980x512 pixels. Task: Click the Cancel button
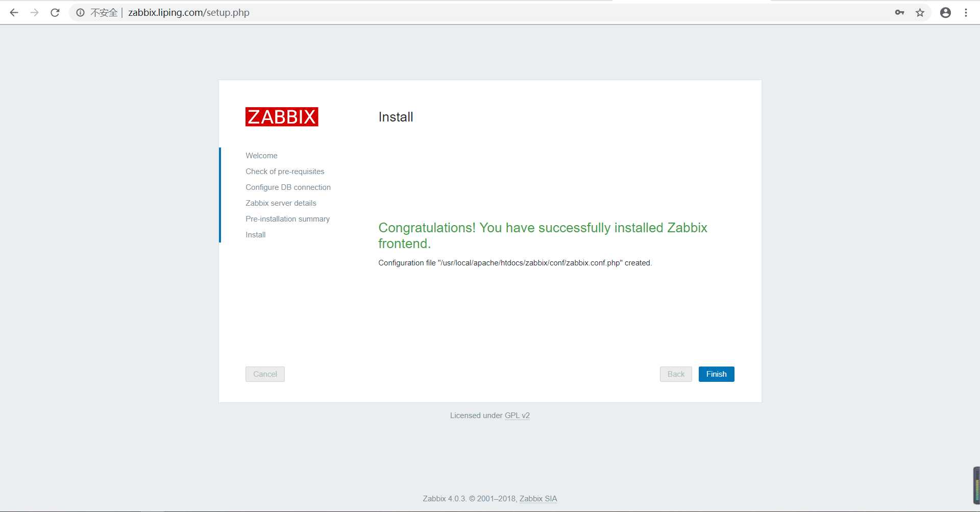point(265,374)
